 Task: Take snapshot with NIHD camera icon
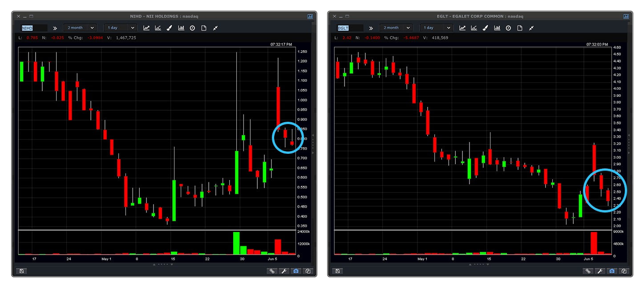click(296, 271)
